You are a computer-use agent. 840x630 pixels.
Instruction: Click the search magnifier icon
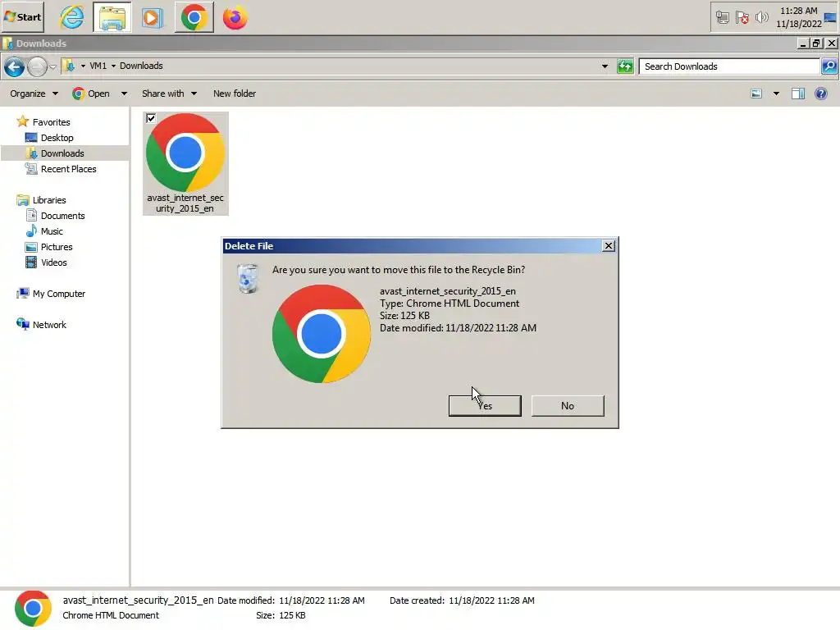(829, 66)
